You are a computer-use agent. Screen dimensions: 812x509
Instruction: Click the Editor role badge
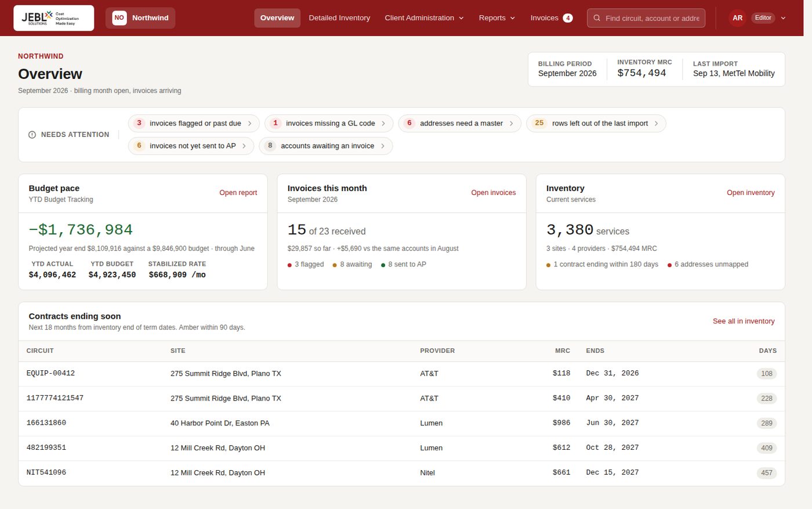[x=763, y=18]
